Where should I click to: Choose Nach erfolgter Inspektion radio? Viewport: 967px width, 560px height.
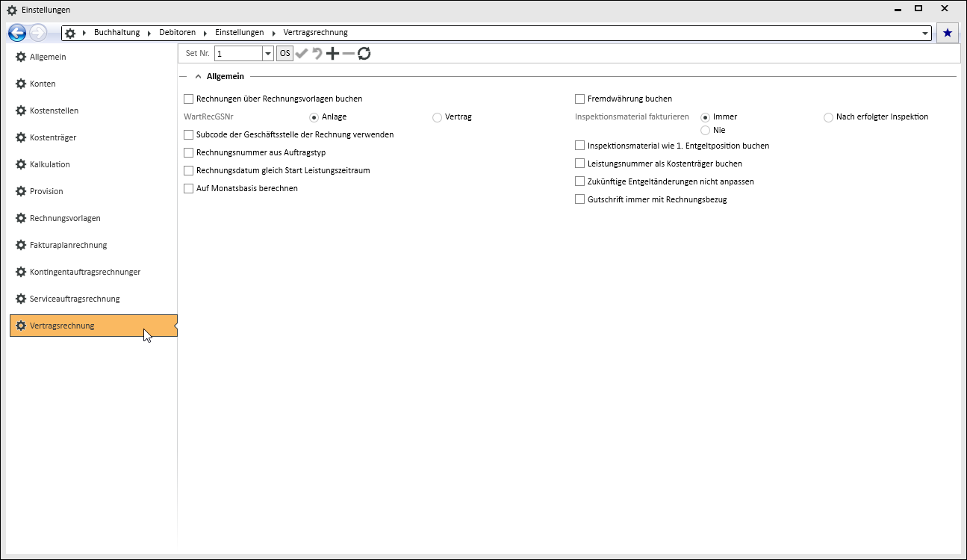coord(828,117)
